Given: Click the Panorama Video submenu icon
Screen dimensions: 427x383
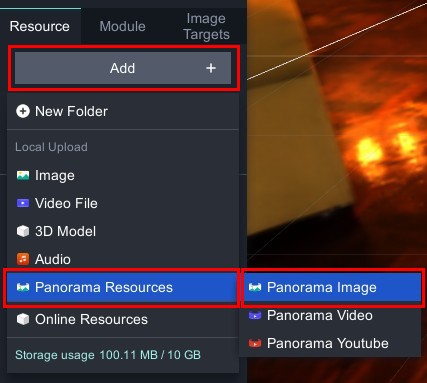Looking at the screenshot, I should click(x=255, y=315).
